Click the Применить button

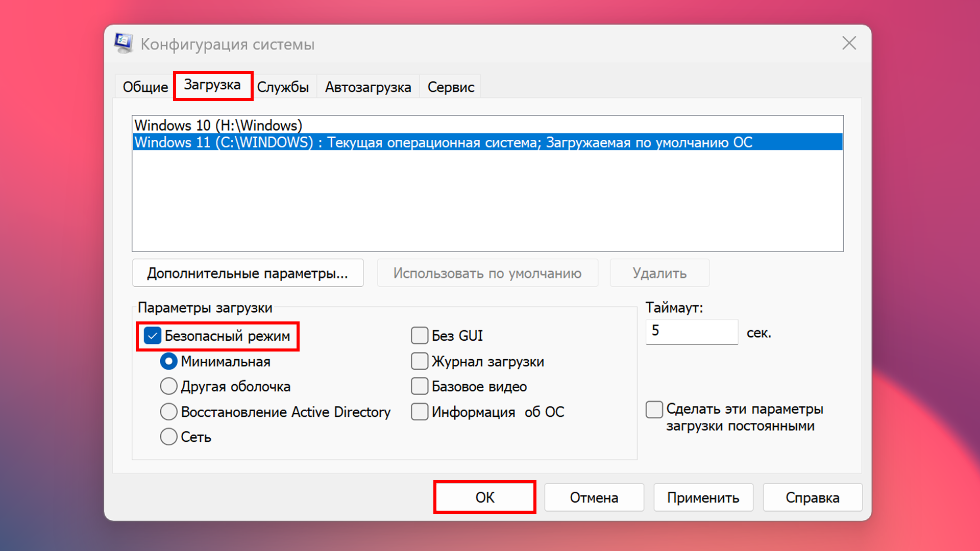pos(703,497)
